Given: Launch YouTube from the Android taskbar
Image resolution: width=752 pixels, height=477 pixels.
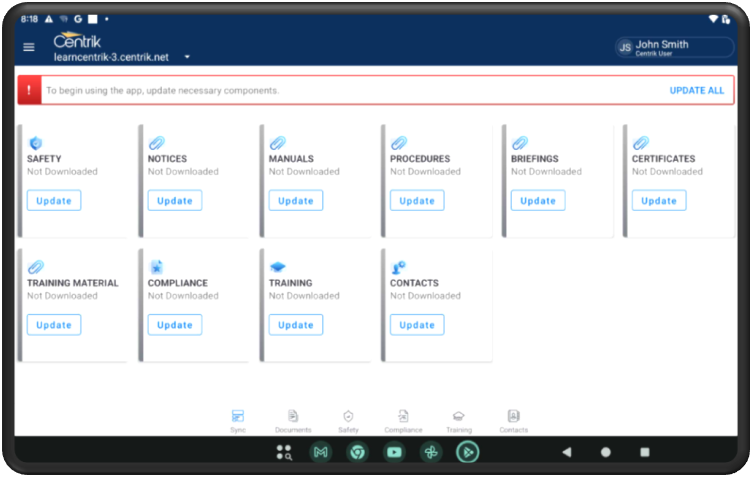Looking at the screenshot, I should (x=394, y=452).
